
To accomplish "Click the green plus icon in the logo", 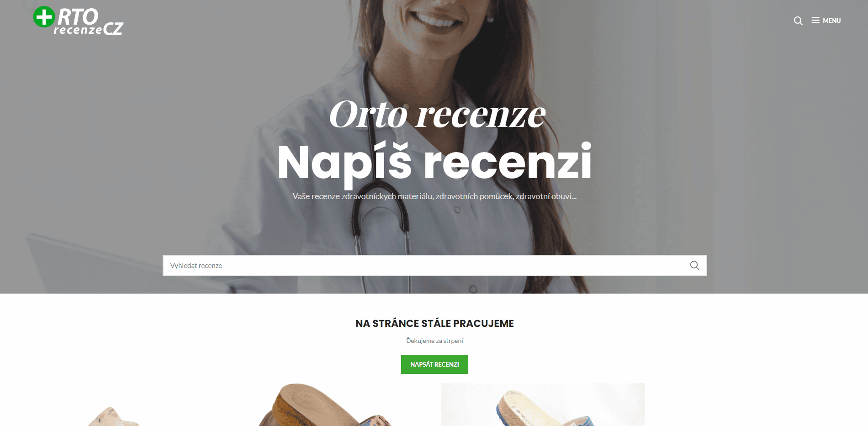I will [x=44, y=17].
